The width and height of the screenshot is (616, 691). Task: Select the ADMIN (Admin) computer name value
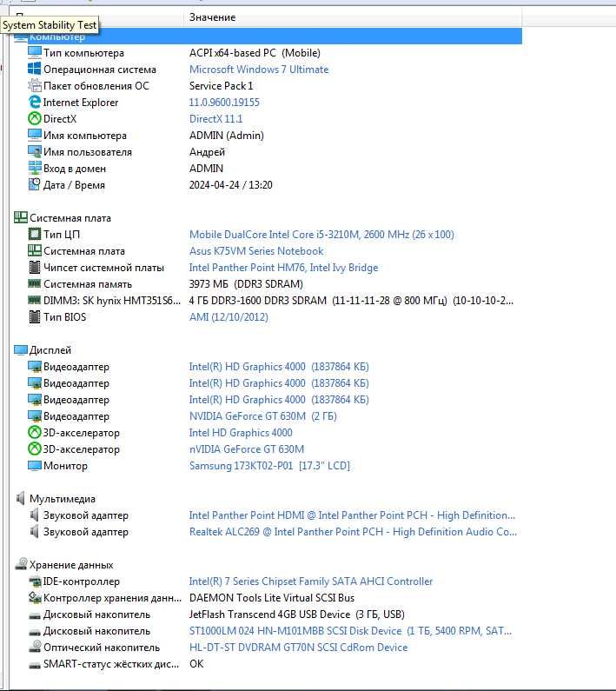coord(227,136)
